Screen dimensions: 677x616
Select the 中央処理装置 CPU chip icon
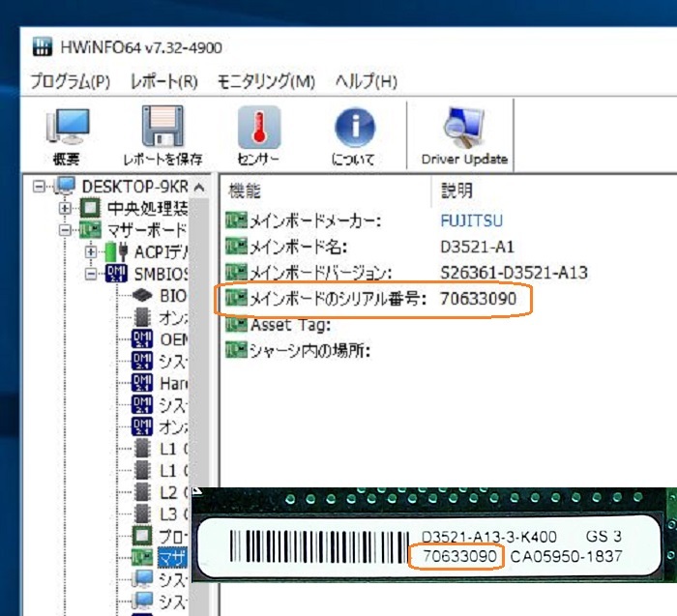[x=90, y=208]
